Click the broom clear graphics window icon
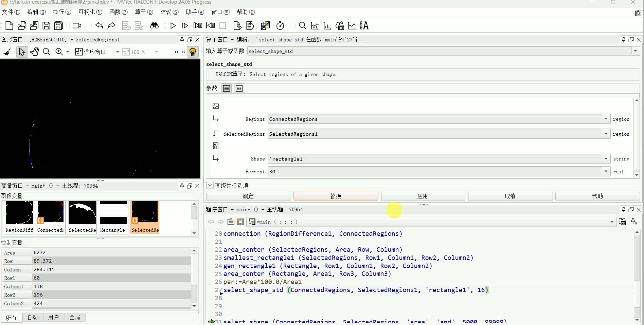 (x=7, y=52)
